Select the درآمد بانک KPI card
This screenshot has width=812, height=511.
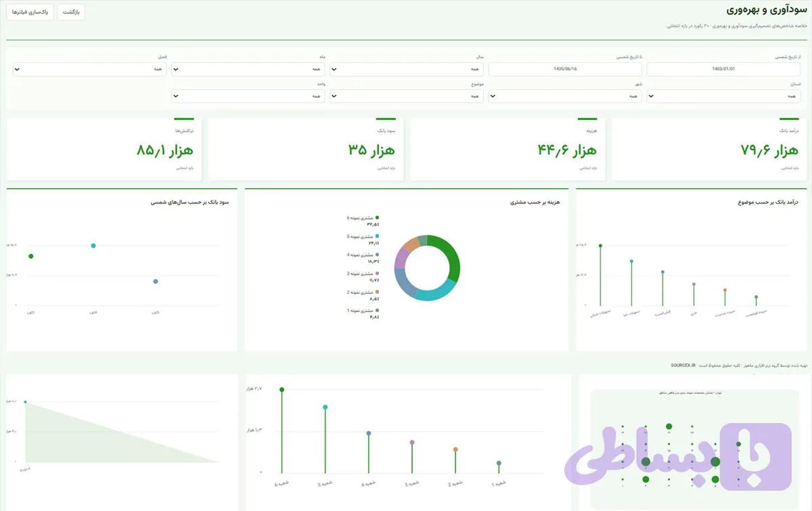click(x=708, y=150)
